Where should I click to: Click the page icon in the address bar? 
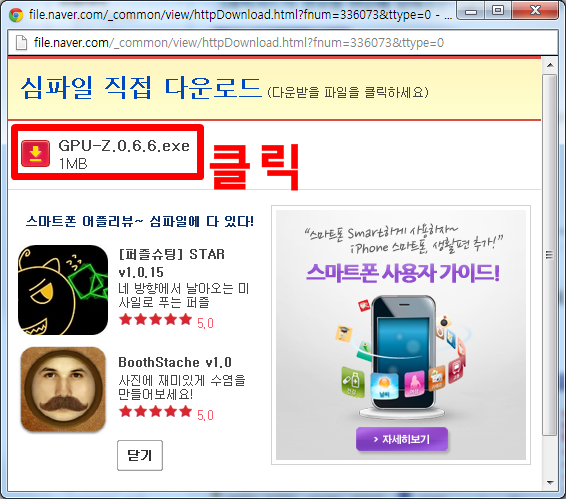pyautogui.click(x=21, y=43)
